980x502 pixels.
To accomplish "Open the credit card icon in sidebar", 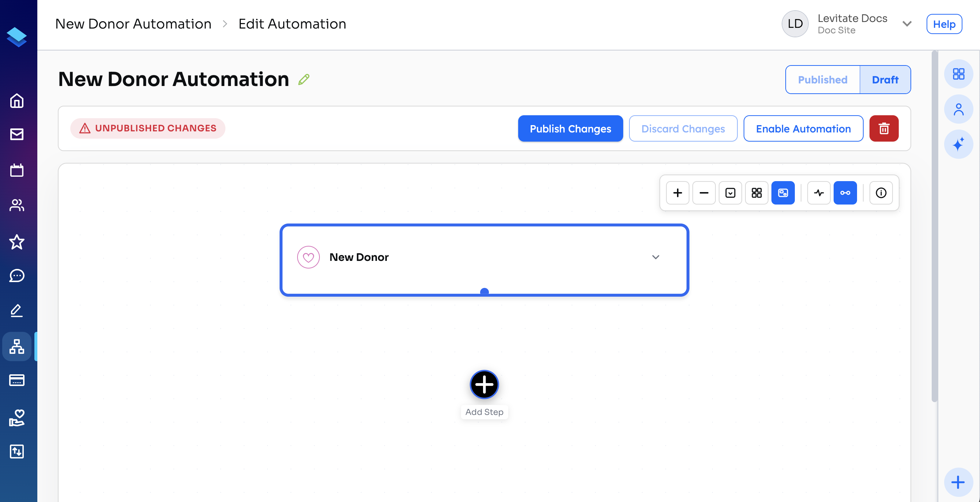I will tap(17, 380).
